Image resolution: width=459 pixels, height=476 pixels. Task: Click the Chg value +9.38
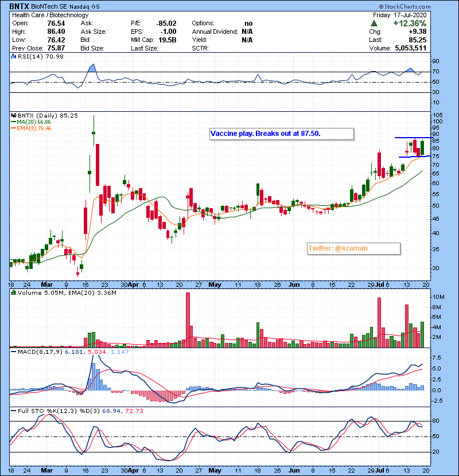417,32
